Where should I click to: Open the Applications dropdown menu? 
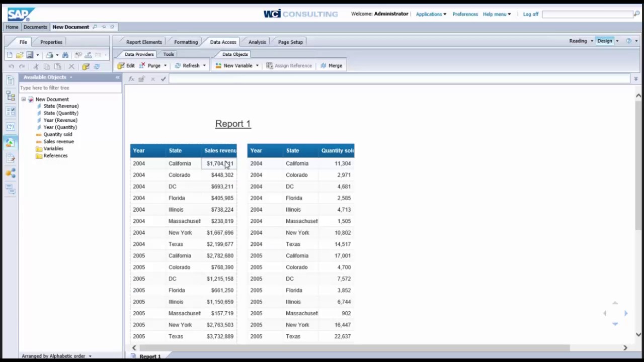[x=431, y=14]
